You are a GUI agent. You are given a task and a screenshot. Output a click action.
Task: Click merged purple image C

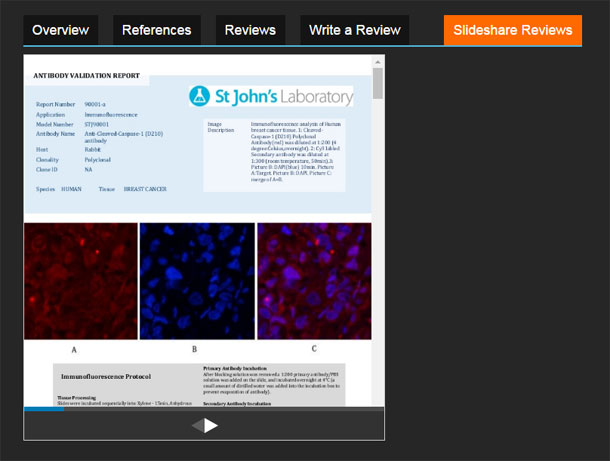click(x=314, y=281)
